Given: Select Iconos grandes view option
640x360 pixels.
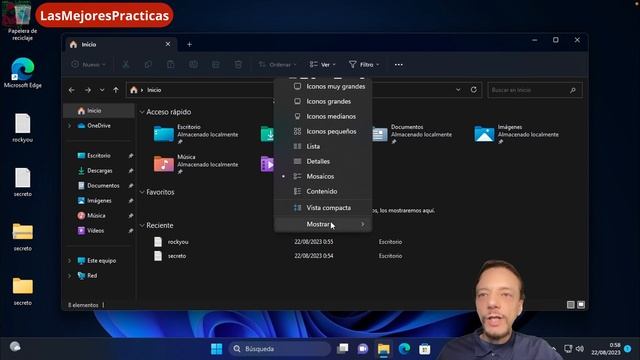Looking at the screenshot, I should point(323,101).
